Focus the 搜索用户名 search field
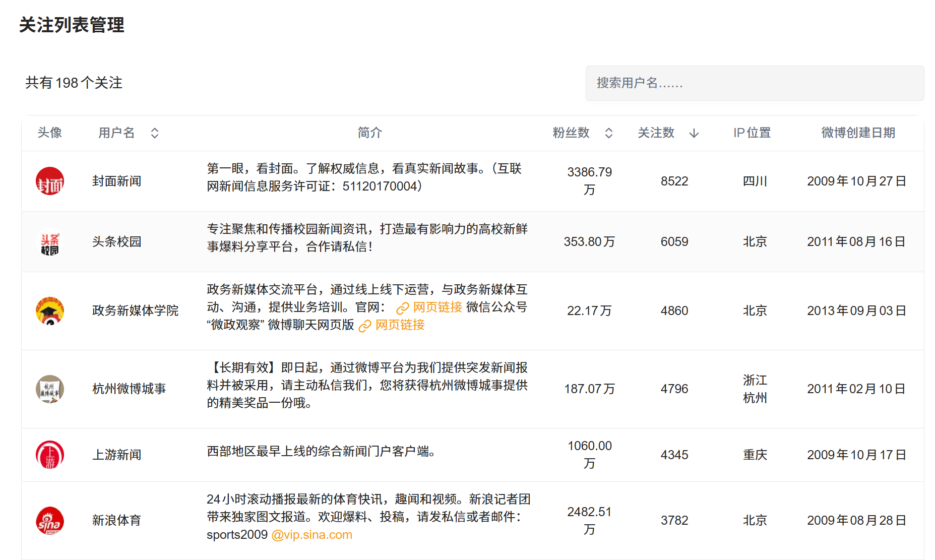This screenshot has width=935, height=560. pyautogui.click(x=755, y=83)
